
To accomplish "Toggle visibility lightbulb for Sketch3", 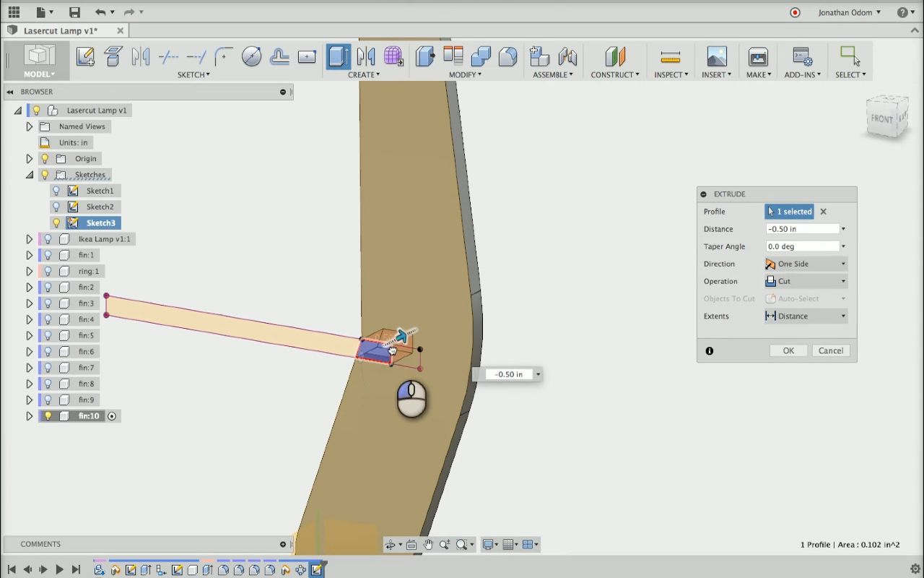I will [56, 223].
